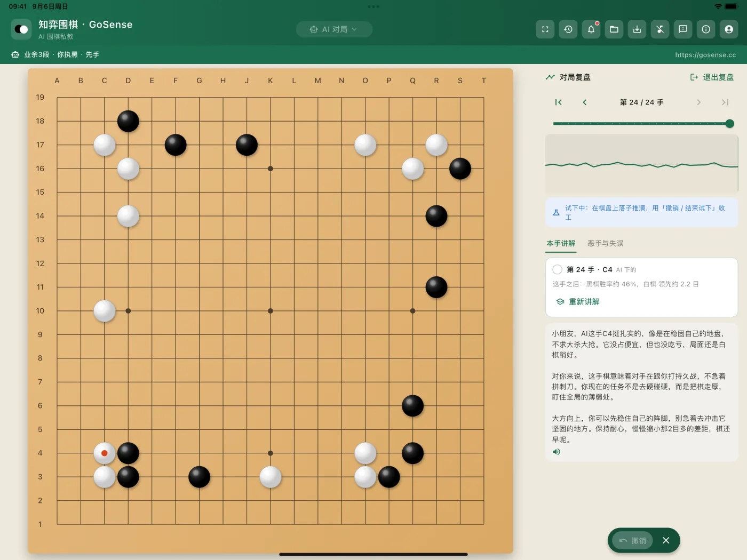Click the GoSense app logo
The width and height of the screenshot is (747, 560).
pyautogui.click(x=21, y=29)
